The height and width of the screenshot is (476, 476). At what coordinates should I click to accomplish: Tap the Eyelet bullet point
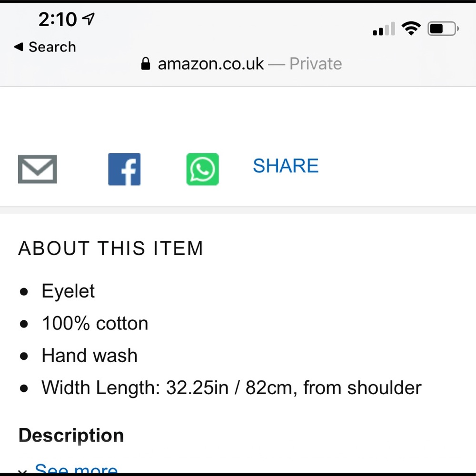68,291
